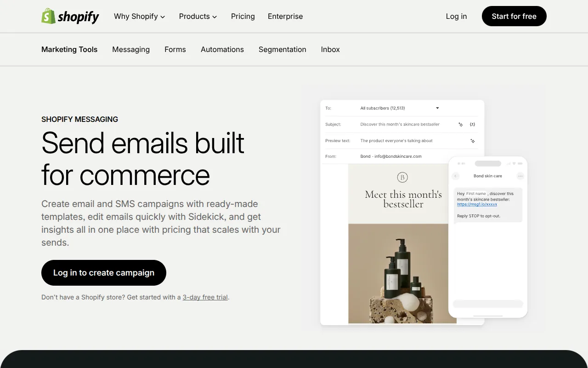Open the Automations tab
This screenshot has width=588, height=368.
coord(222,50)
